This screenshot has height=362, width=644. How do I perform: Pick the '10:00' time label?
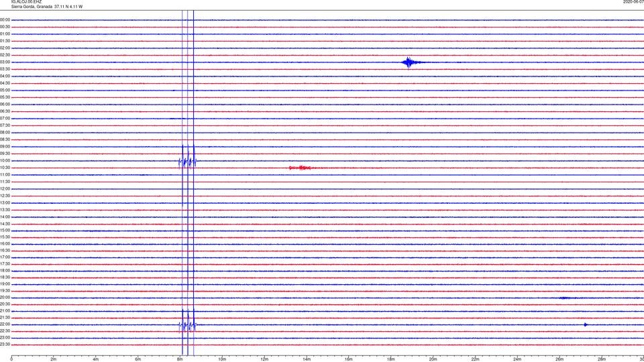click(x=5, y=160)
